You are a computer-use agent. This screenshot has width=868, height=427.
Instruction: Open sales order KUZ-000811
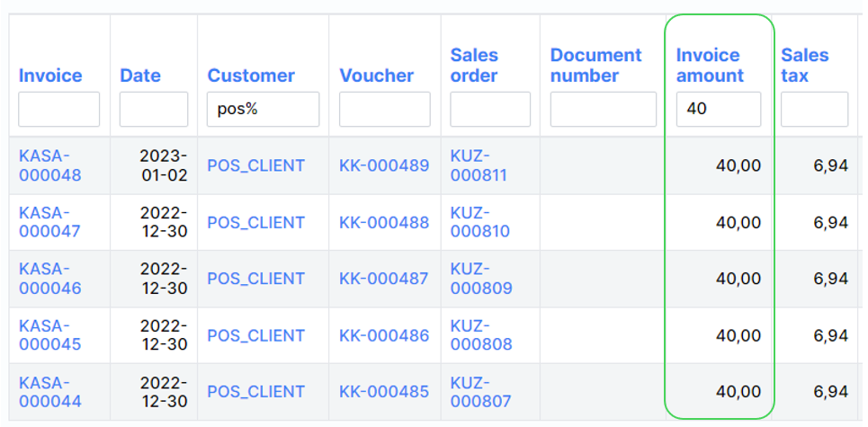click(x=479, y=165)
